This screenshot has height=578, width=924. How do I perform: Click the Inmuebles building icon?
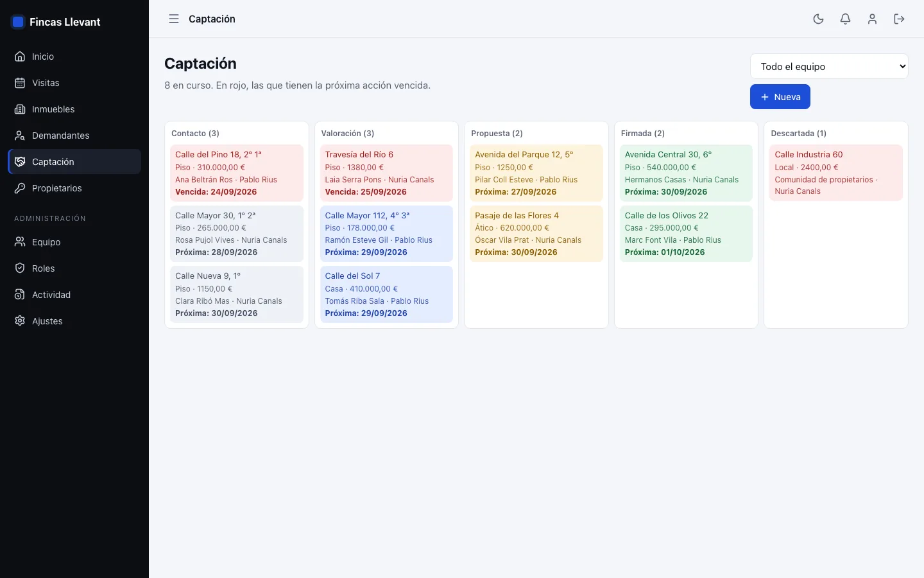(x=20, y=109)
